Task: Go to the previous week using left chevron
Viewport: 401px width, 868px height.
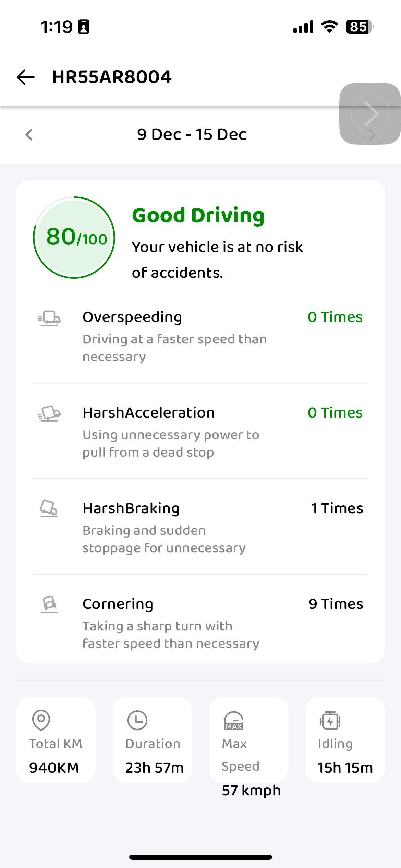Action: 29,135
